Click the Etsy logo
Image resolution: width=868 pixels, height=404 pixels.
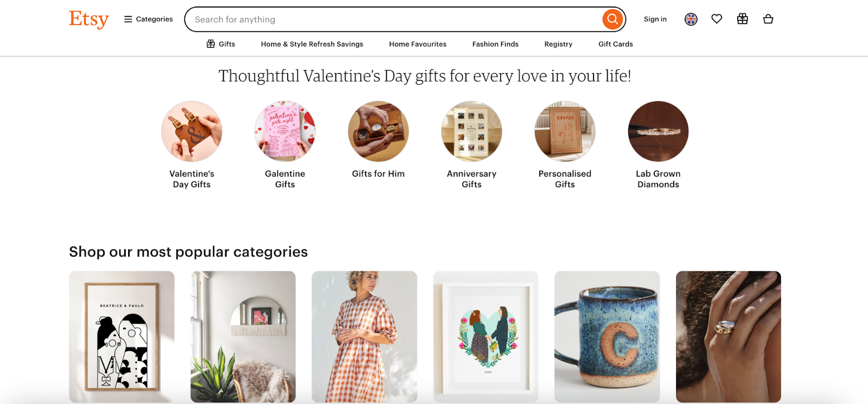88,19
